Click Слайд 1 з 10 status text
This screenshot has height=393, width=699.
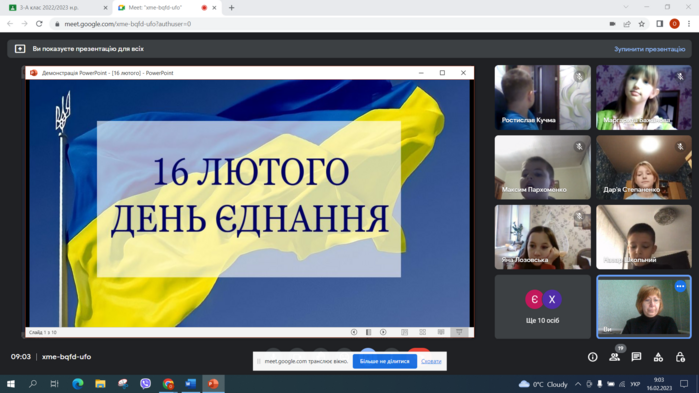click(x=43, y=332)
